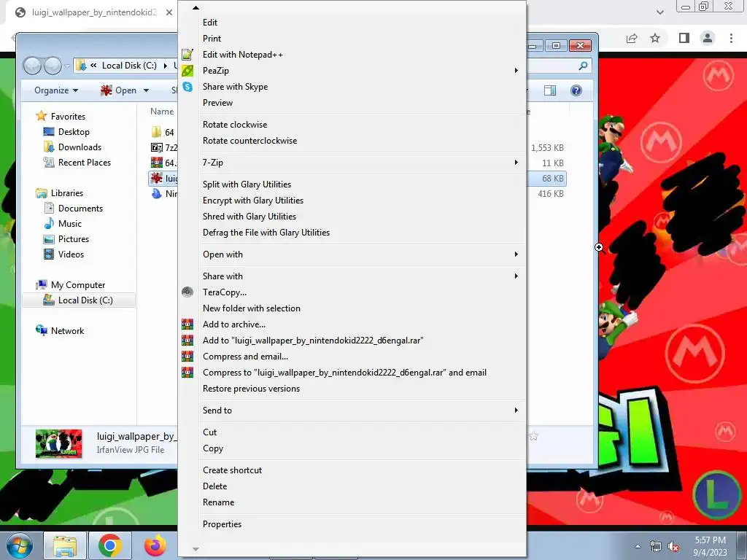Click the Explorer search magnifier icon
Screen dimensions: 747x560
(x=583, y=66)
